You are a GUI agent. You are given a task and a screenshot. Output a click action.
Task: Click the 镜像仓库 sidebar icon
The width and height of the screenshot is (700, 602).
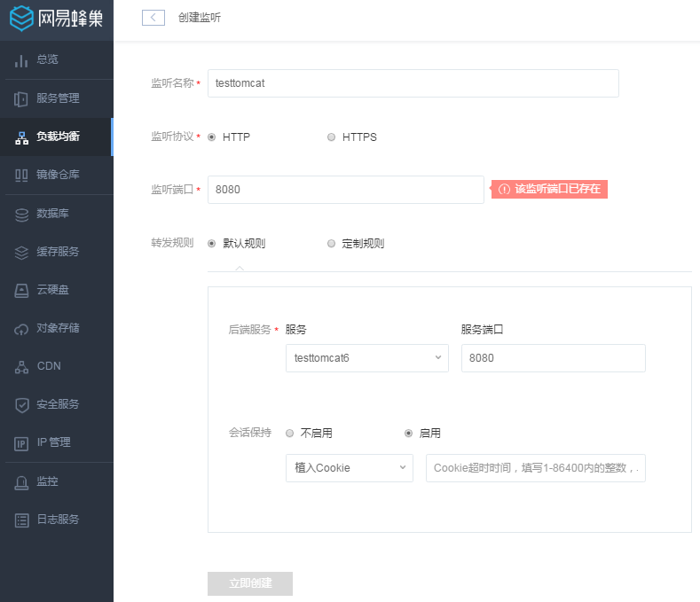[21, 176]
